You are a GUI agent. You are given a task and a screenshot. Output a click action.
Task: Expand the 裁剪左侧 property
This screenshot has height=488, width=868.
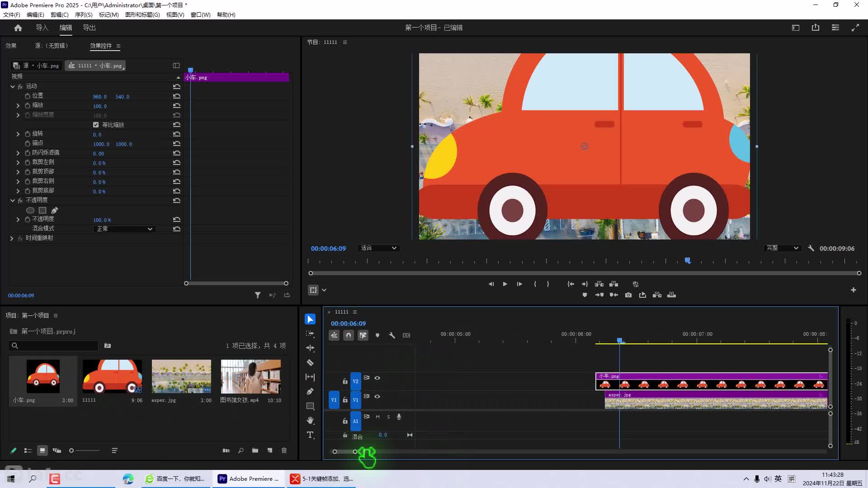[18, 163]
